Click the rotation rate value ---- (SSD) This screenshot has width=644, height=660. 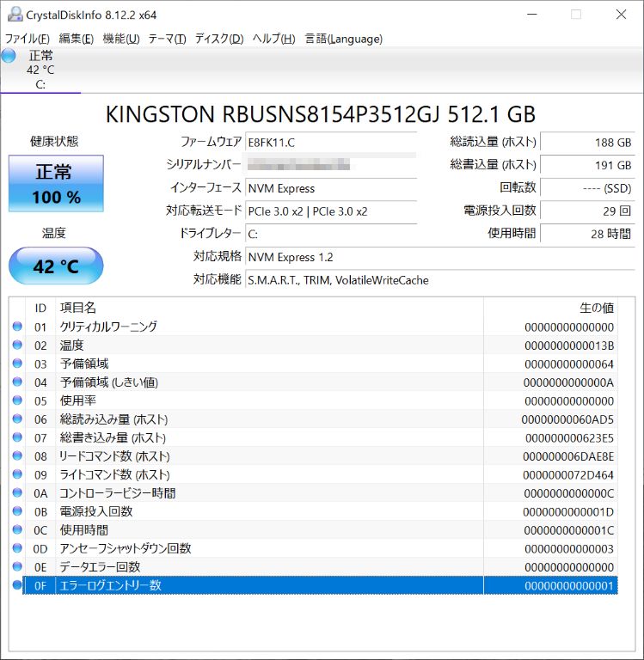click(587, 188)
